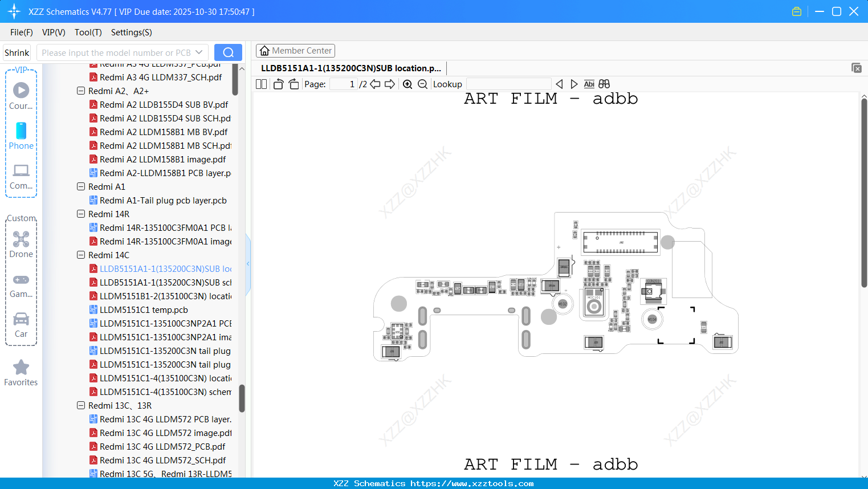The image size is (868, 489).
Task: Zoom in on the schematic view
Action: [407, 84]
